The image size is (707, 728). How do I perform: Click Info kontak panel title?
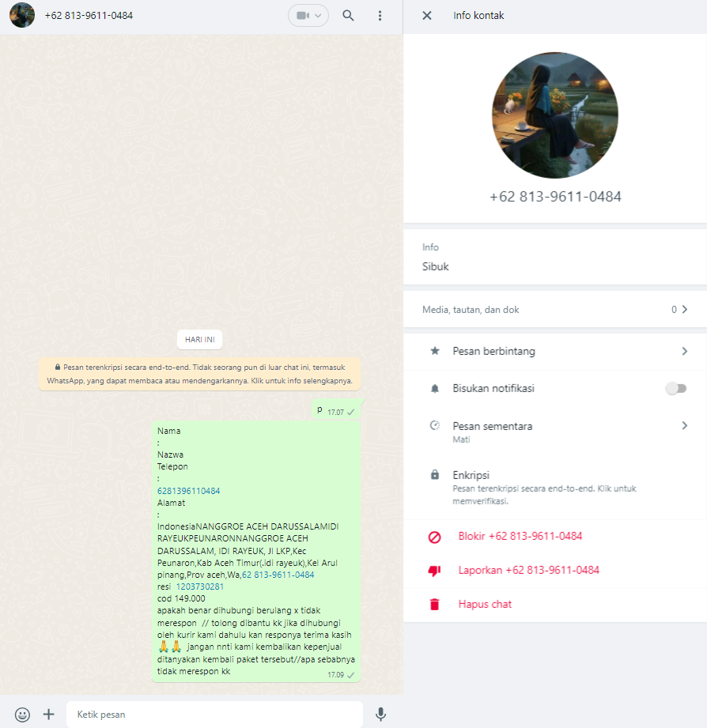pos(478,15)
